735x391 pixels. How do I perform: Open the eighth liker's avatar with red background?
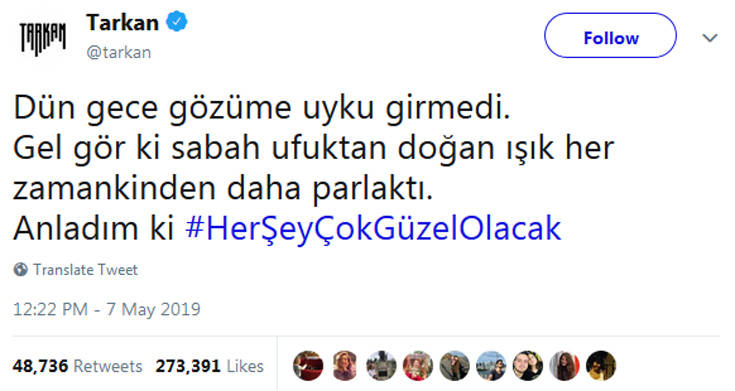[564, 366]
